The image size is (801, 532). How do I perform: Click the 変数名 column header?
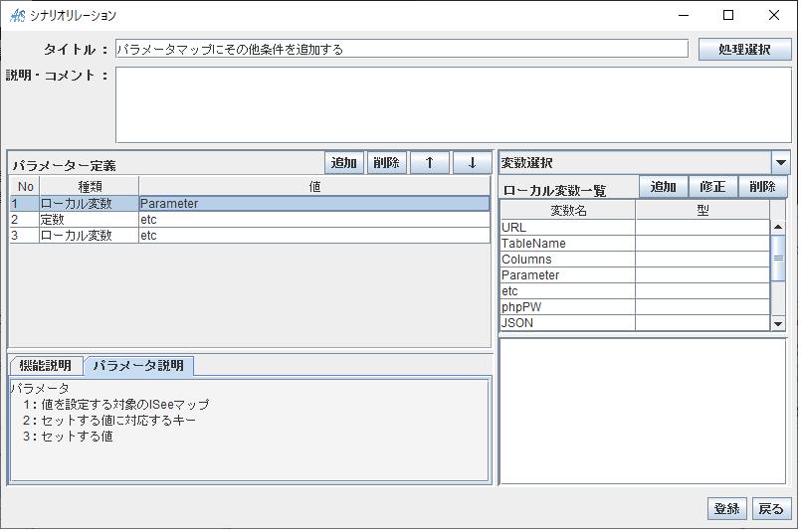pyautogui.click(x=567, y=210)
